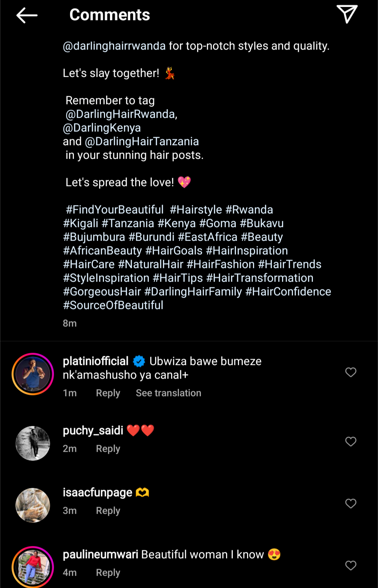Reply to puchy_saidi's comment
The image size is (378, 588).
coord(108,449)
